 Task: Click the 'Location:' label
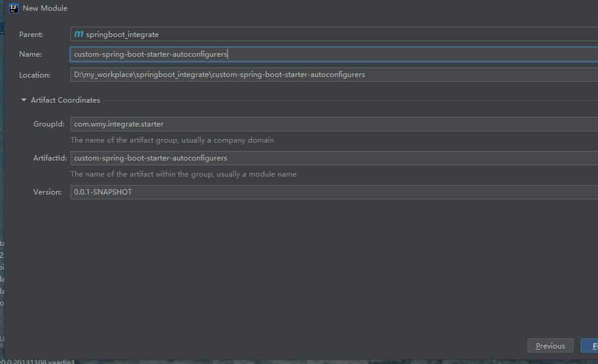(35, 75)
